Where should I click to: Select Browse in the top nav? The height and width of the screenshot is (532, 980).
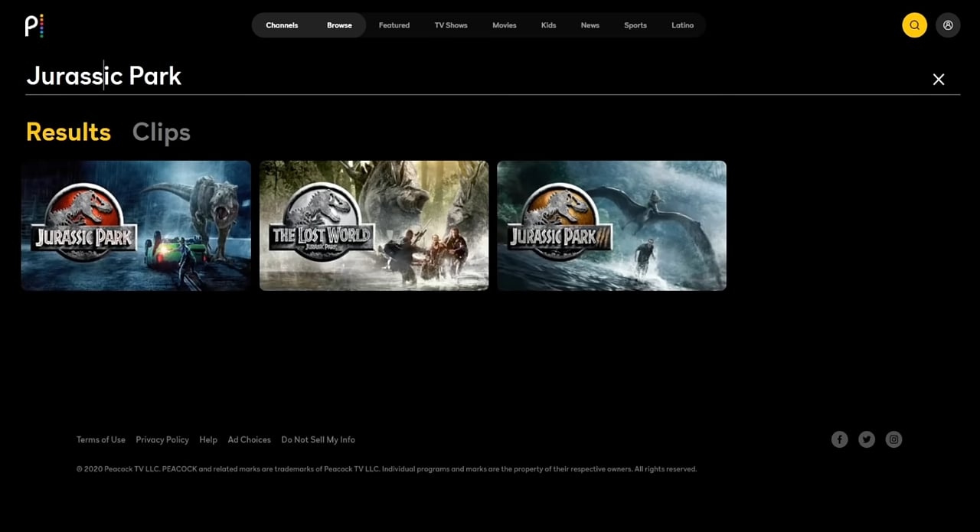[339, 25]
